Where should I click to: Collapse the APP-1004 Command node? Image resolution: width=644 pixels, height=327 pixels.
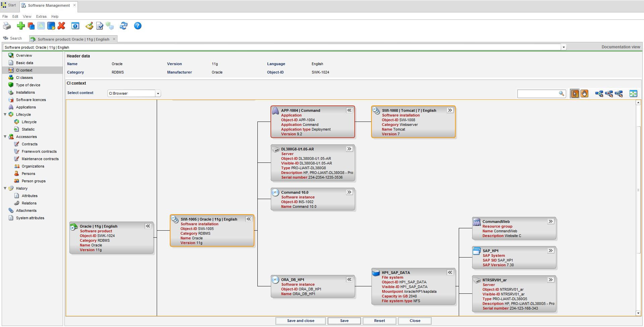[349, 110]
